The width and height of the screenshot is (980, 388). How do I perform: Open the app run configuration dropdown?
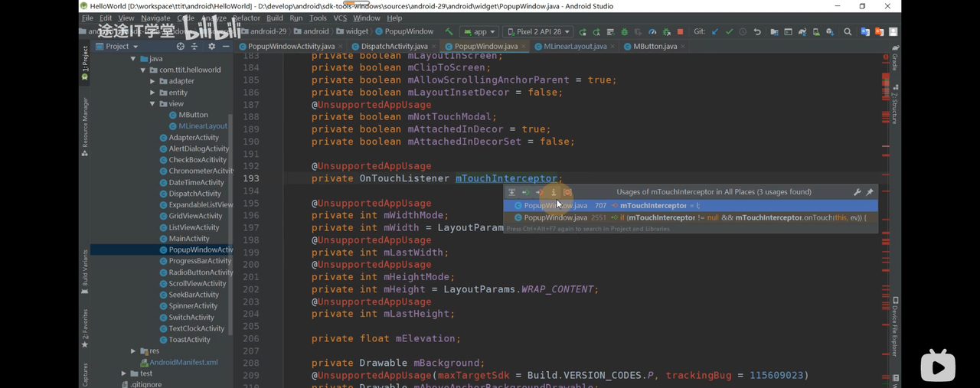479,32
